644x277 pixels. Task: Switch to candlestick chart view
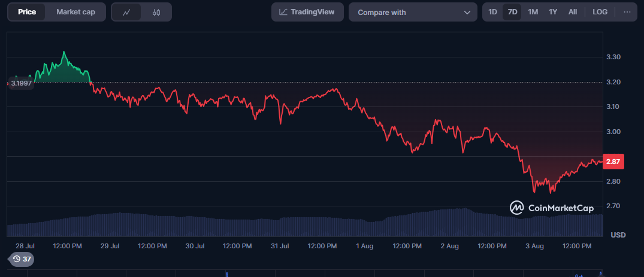pyautogui.click(x=156, y=12)
